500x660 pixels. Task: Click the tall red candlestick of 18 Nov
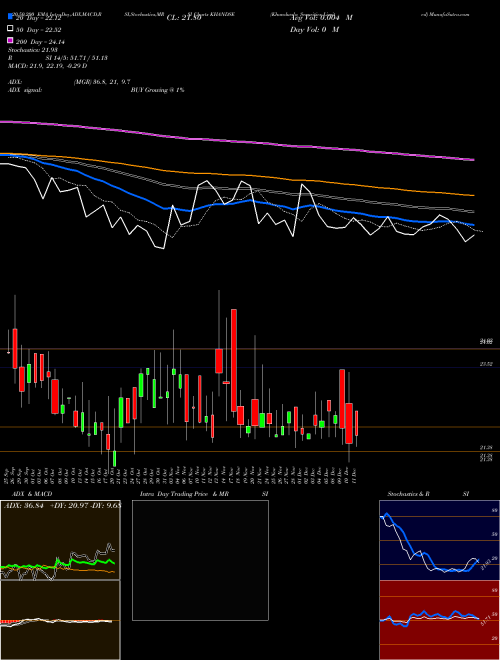(234, 360)
